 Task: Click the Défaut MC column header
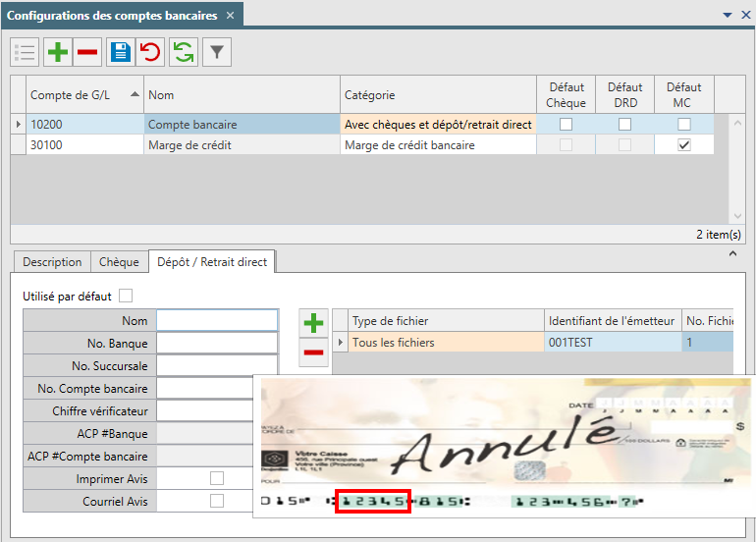point(684,95)
